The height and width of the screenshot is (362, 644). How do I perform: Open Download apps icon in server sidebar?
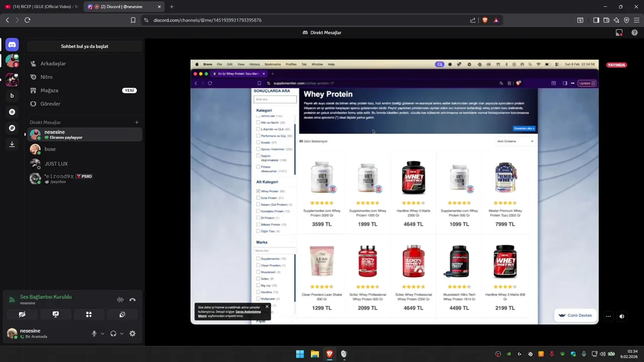(x=12, y=144)
